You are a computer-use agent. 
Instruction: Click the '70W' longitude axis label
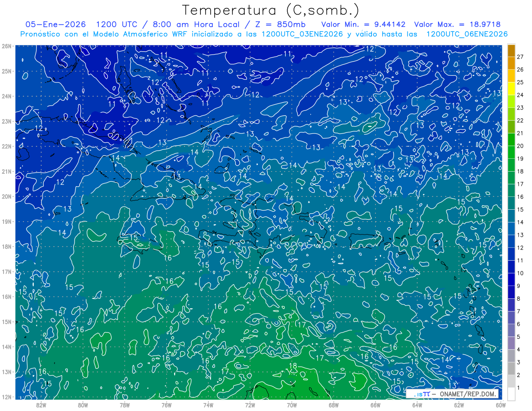[x=292, y=404]
